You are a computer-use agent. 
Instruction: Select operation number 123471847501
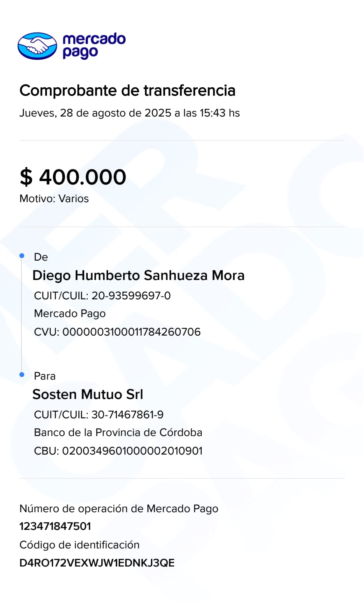click(x=55, y=526)
